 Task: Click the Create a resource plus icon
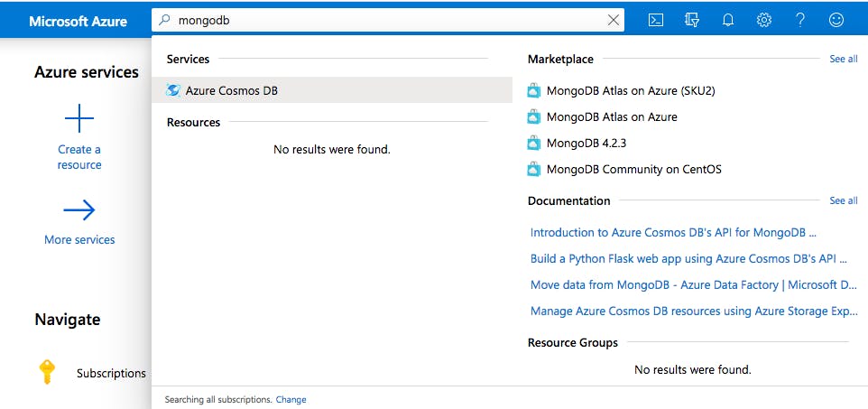tap(79, 118)
